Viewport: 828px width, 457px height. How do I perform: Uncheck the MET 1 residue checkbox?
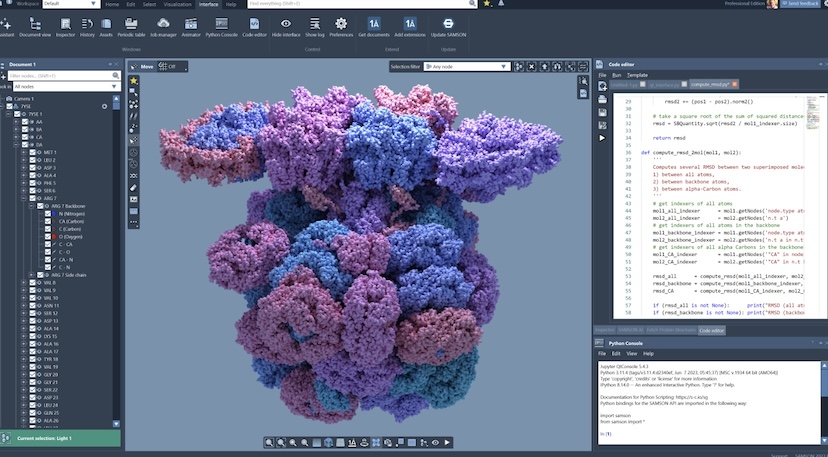point(33,152)
